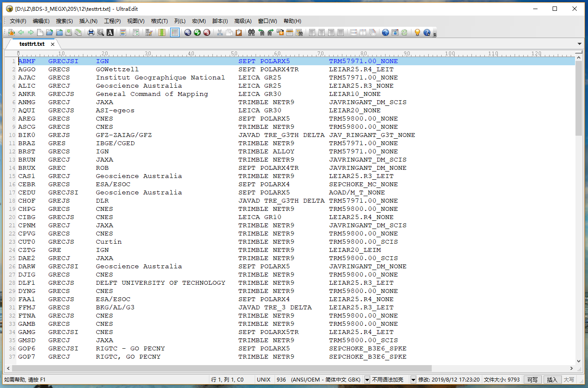Image resolution: width=588 pixels, height=388 pixels.
Task: Open a webpage with the globe icon
Action: coord(386,32)
